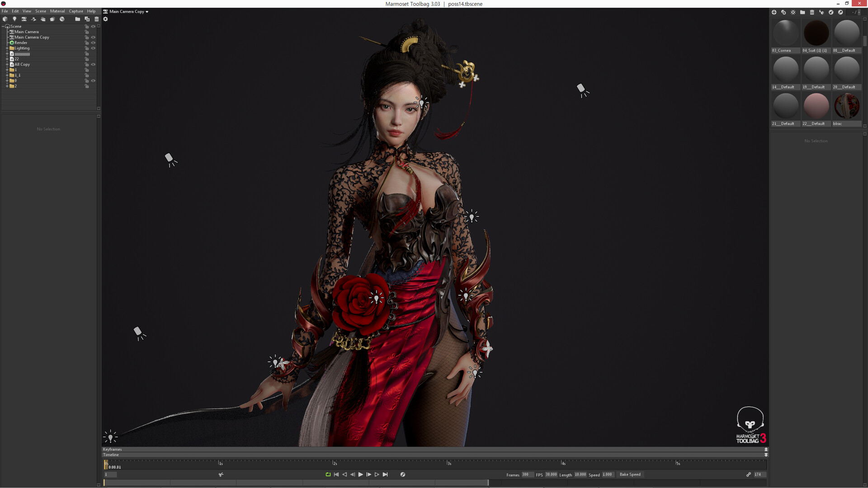Toggle animation loop with the green loop icon
Screen dimensions: 868x488
[328, 474]
